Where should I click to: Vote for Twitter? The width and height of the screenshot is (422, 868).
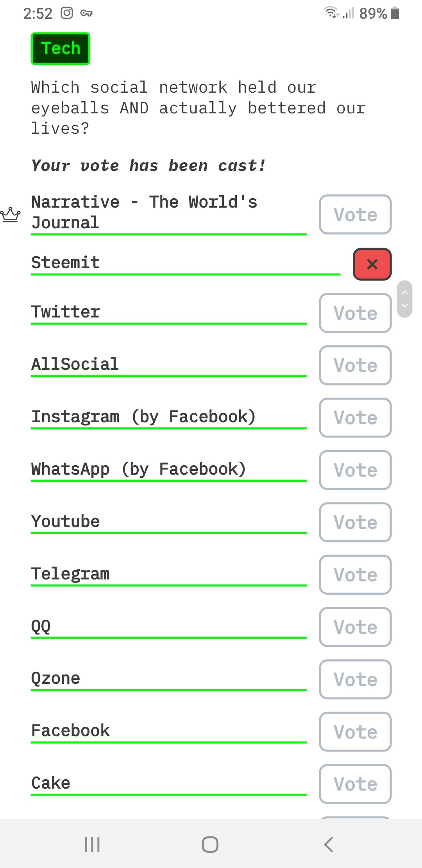(x=355, y=313)
